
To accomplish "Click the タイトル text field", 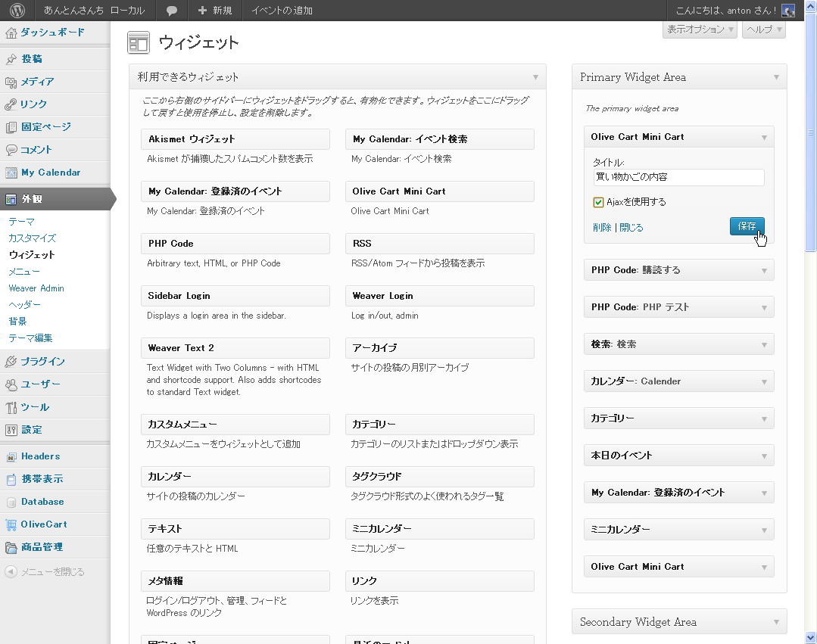I will (679, 178).
